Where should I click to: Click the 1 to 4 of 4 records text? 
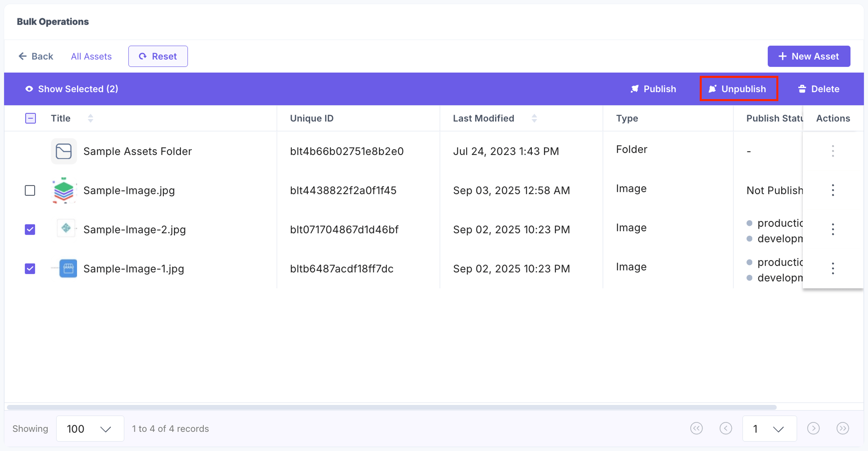[x=170, y=429]
